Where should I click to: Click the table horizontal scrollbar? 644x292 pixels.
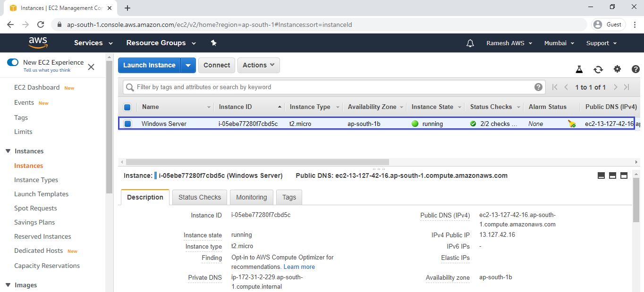257,162
